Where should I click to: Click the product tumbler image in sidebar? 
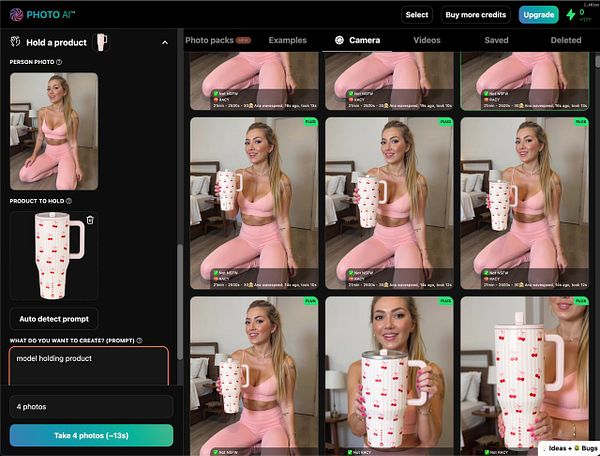54,256
